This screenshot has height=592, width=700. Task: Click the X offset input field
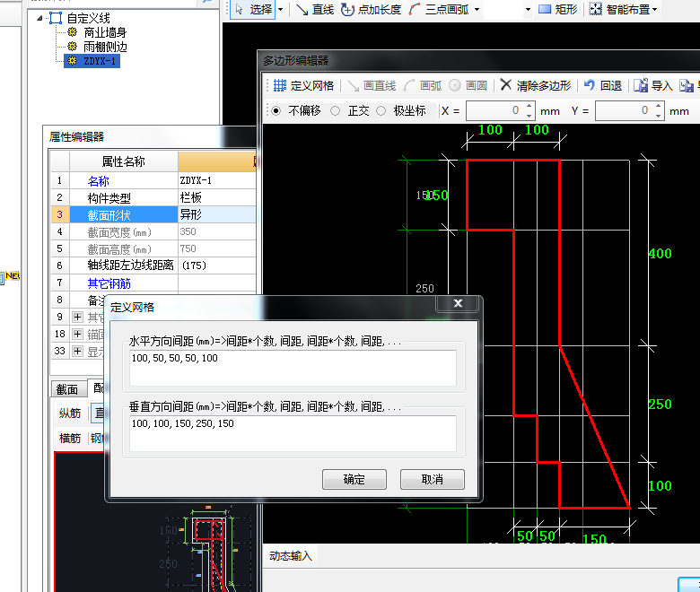(495, 110)
